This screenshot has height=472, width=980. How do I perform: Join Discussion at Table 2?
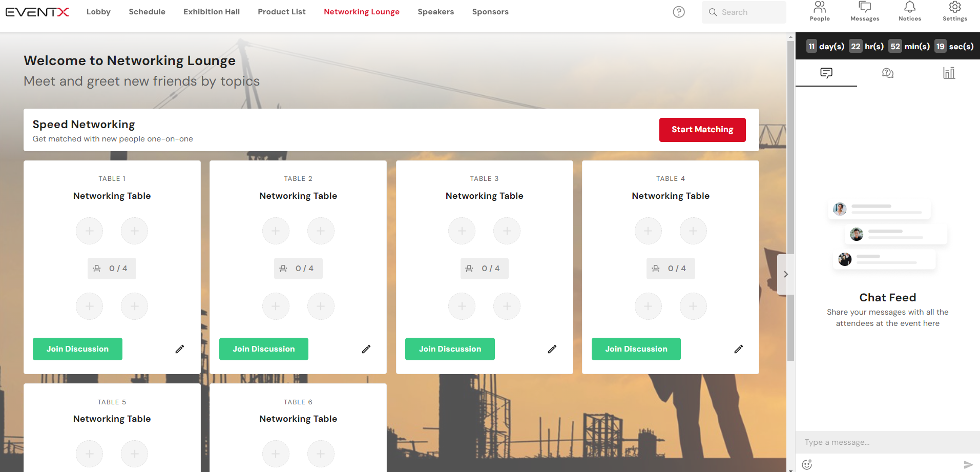pos(264,349)
